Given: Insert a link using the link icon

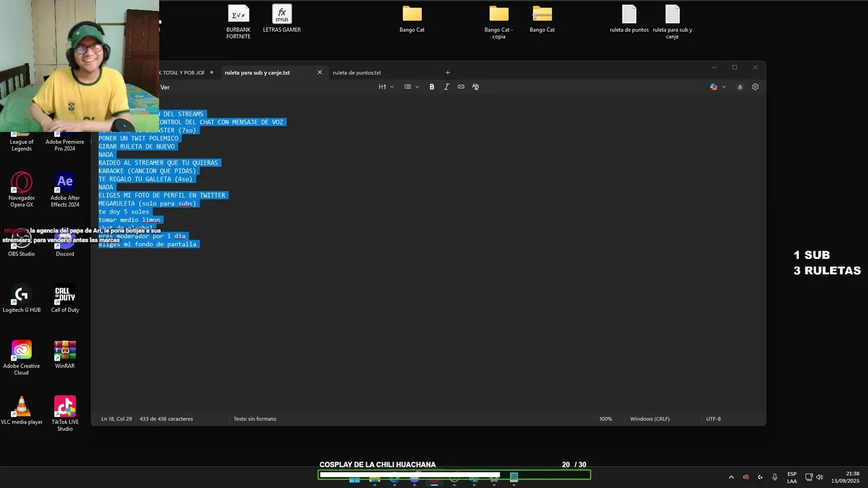Looking at the screenshot, I should point(461,87).
